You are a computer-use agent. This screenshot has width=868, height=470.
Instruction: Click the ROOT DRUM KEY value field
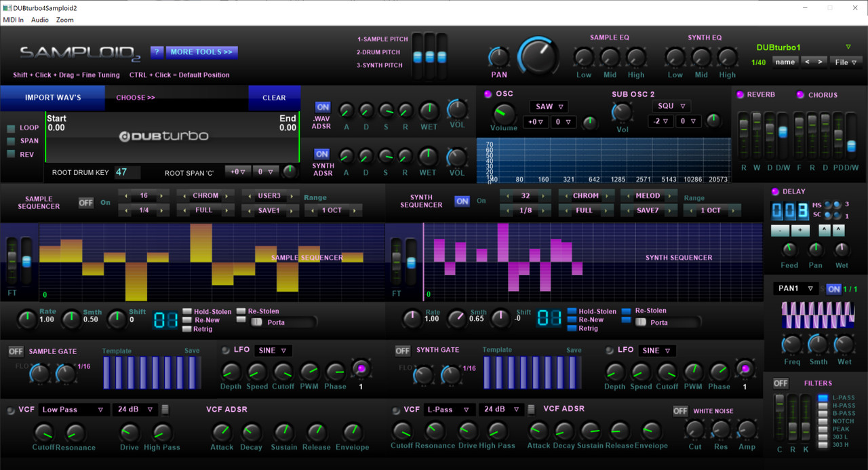point(127,172)
